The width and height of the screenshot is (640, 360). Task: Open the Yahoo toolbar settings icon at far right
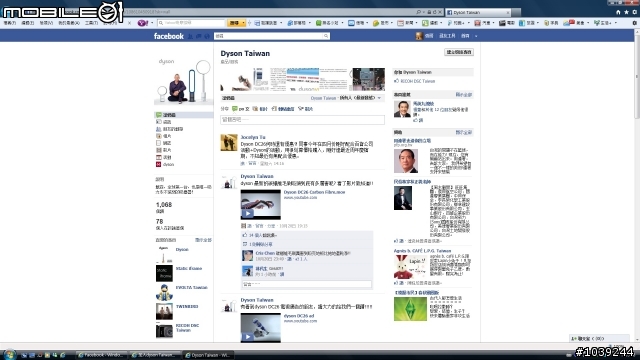tap(634, 23)
